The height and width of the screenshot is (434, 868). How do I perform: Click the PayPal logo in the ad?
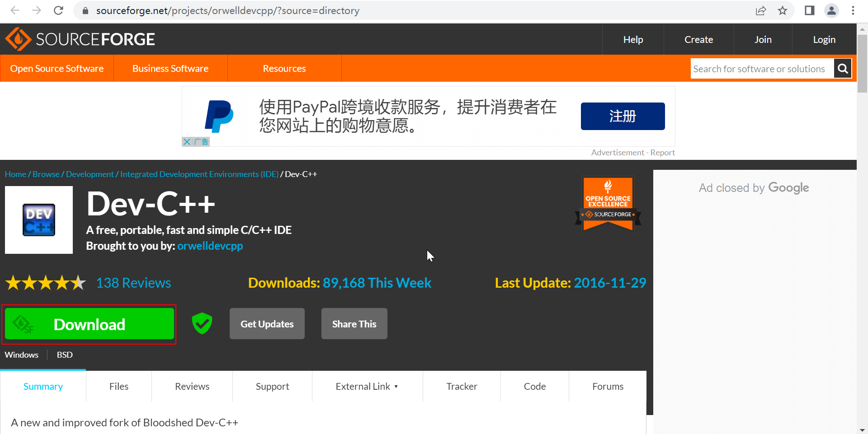point(219,117)
